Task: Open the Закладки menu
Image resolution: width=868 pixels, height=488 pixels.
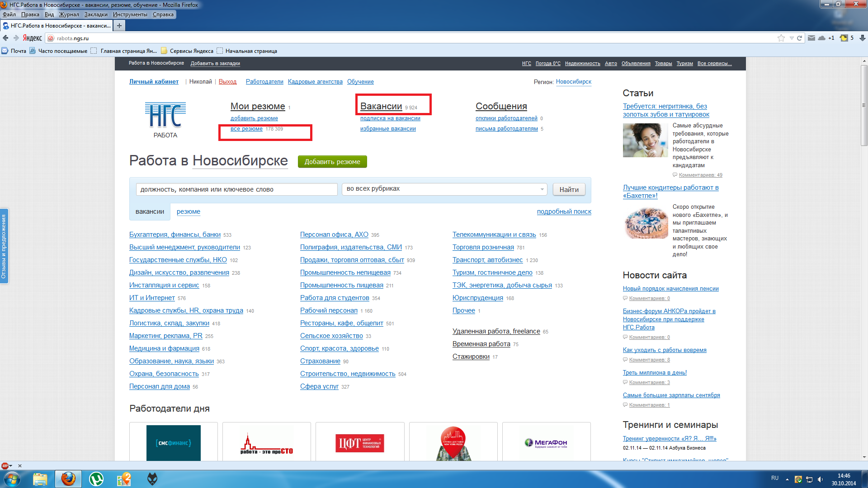Action: click(96, 14)
